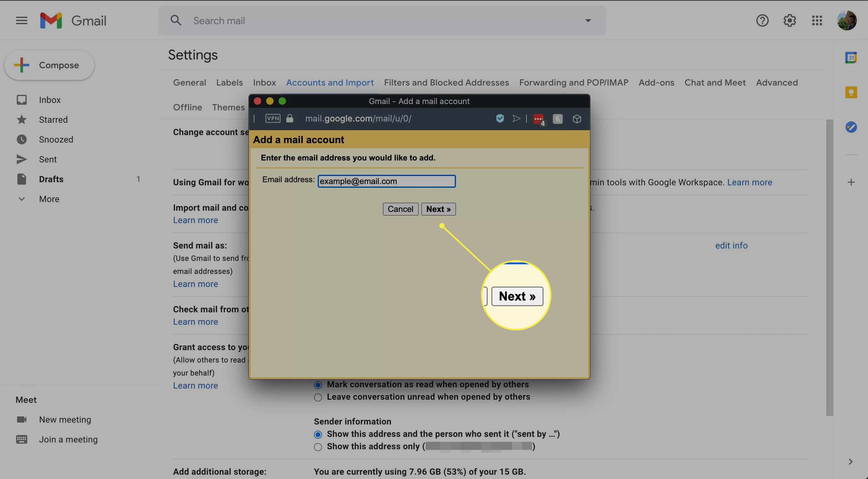The height and width of the screenshot is (479, 868).
Task: Open Filters and Blocked Addresses tab
Action: point(446,82)
